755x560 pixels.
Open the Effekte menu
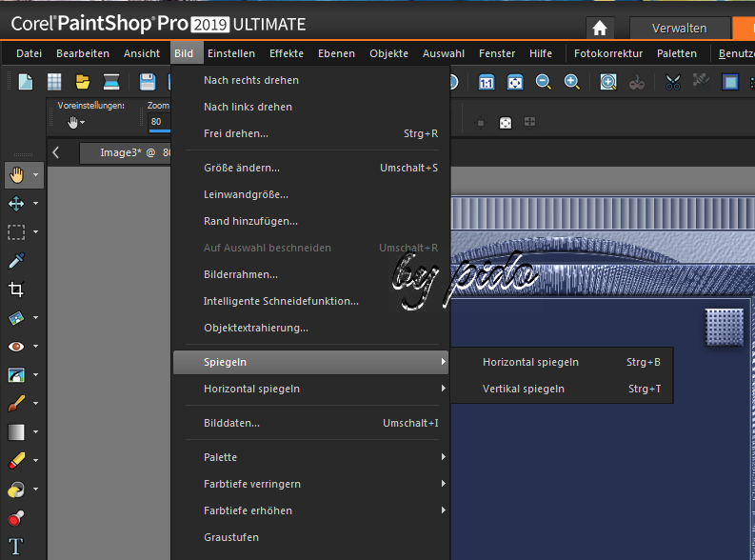287,53
